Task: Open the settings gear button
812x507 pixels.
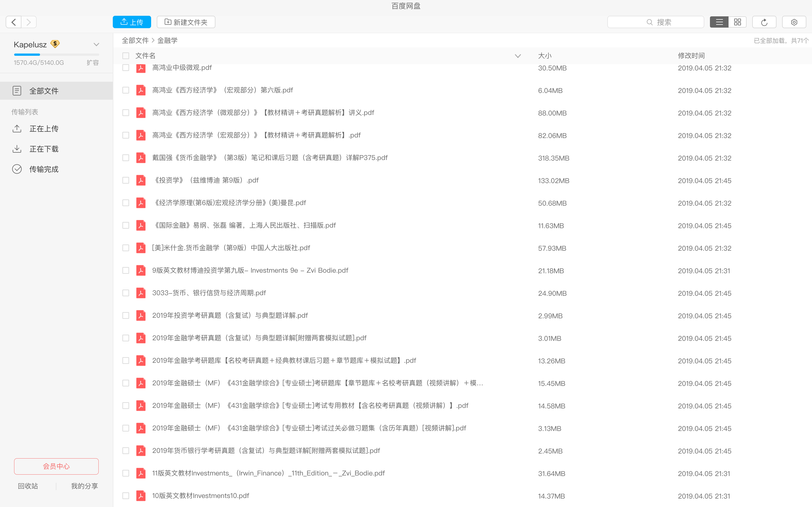Action: [x=794, y=22]
